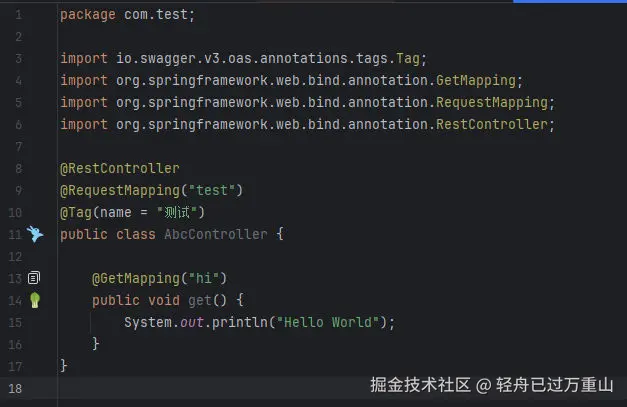Click the closing brace on line 17
The width and height of the screenshot is (627, 407).
[x=64, y=366]
